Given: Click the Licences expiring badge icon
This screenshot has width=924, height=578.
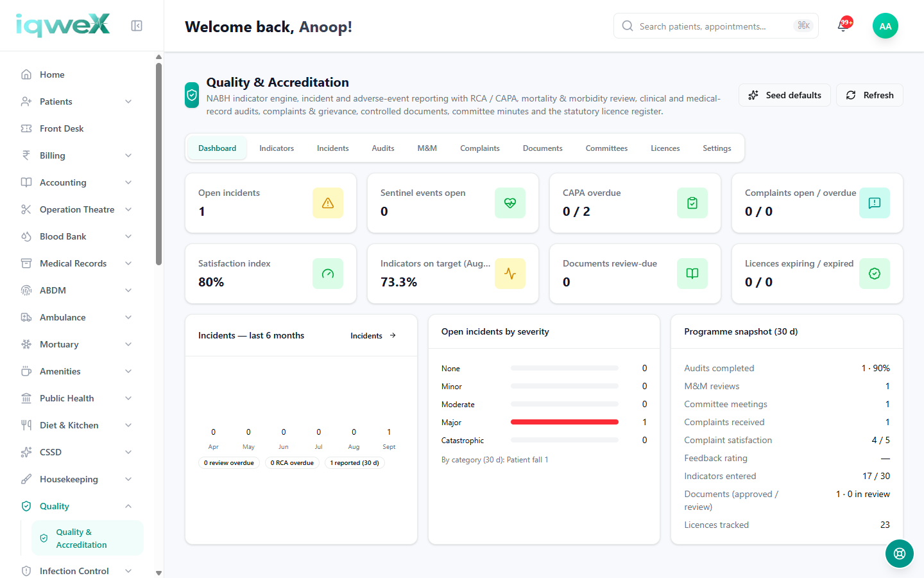Looking at the screenshot, I should (875, 274).
